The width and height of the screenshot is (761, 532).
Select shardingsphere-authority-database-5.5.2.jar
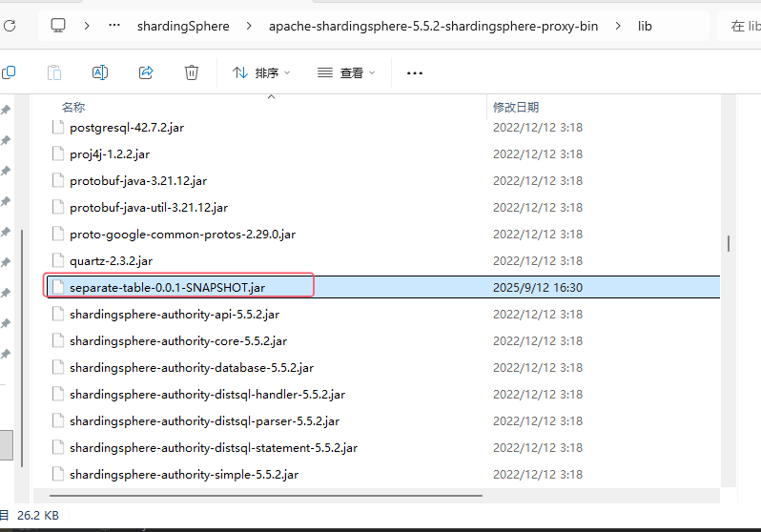click(192, 368)
